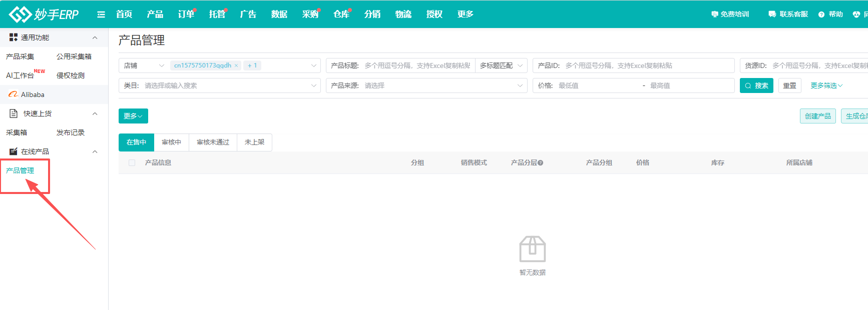Tick the select-all checkbox in table header
Image resolution: width=868 pixels, height=310 pixels.
pos(132,163)
